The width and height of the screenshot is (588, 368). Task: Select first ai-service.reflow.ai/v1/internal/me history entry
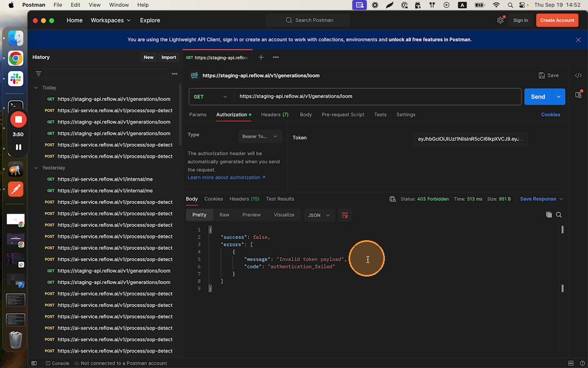pyautogui.click(x=105, y=179)
